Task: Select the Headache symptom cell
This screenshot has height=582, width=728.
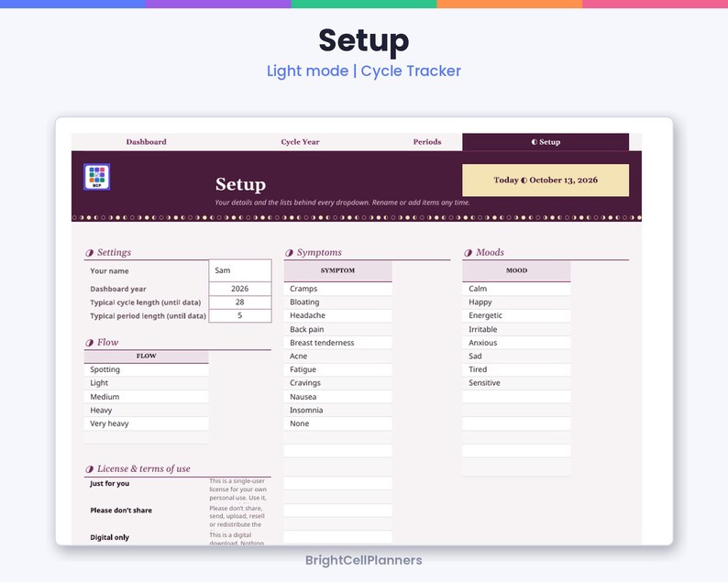Action: pyautogui.click(x=337, y=315)
